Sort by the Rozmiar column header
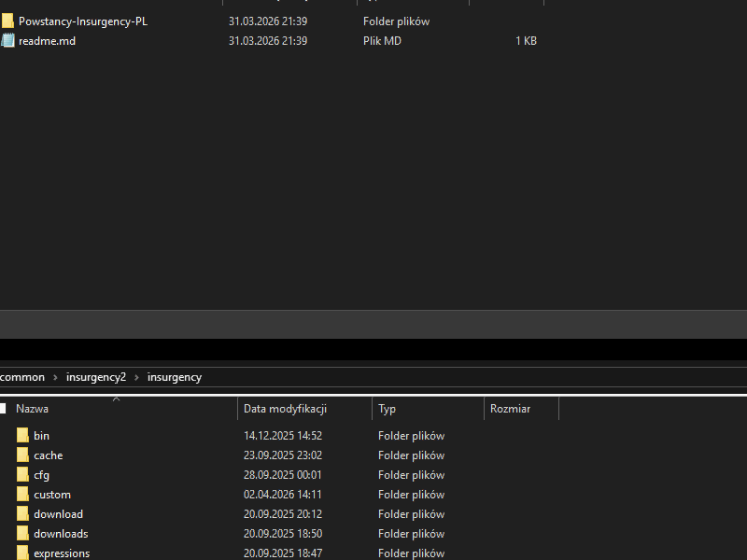 pos(510,409)
